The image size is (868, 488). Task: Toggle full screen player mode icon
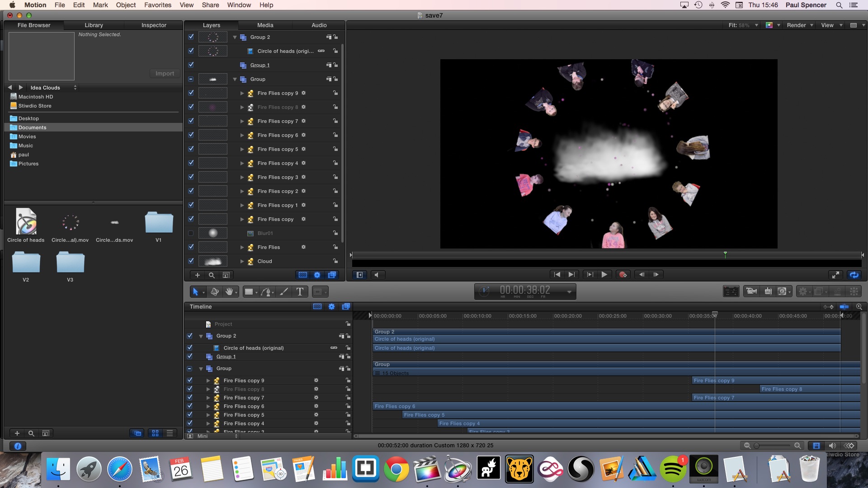(835, 275)
